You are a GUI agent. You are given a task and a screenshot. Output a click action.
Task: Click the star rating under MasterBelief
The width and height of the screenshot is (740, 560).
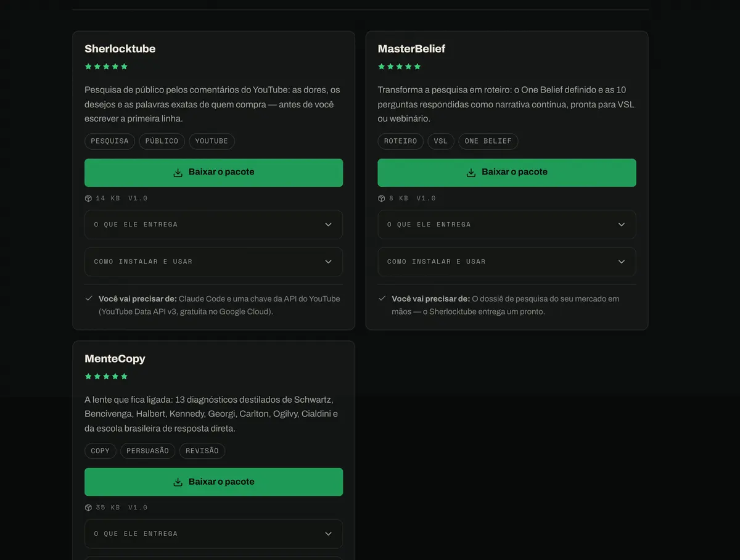[399, 67]
